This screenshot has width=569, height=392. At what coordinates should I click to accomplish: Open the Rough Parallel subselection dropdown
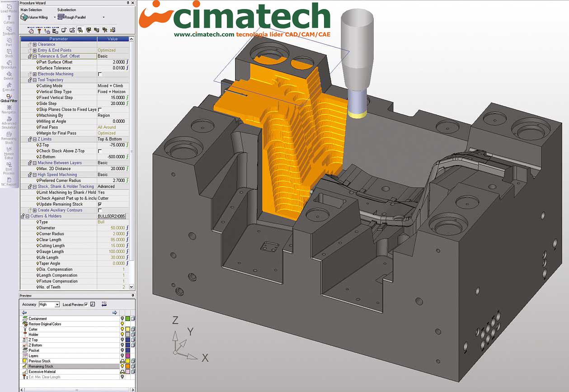(103, 17)
